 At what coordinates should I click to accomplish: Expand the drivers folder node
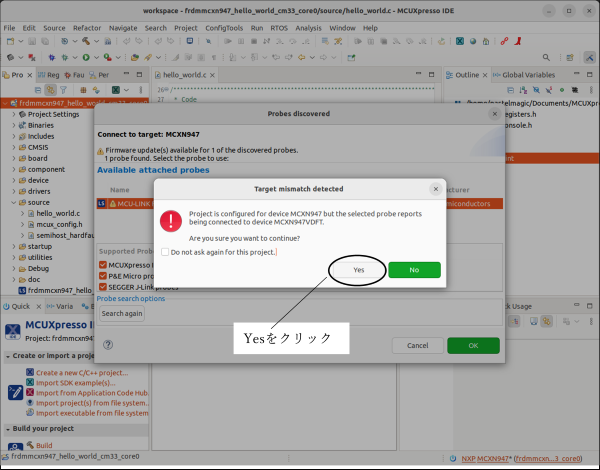[13, 191]
